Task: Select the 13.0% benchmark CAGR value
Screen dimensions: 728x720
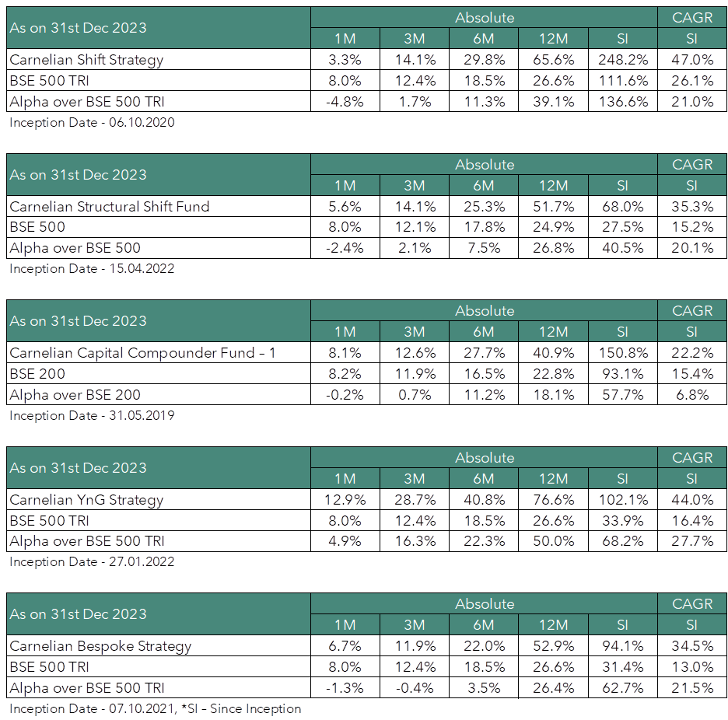Action: (692, 667)
